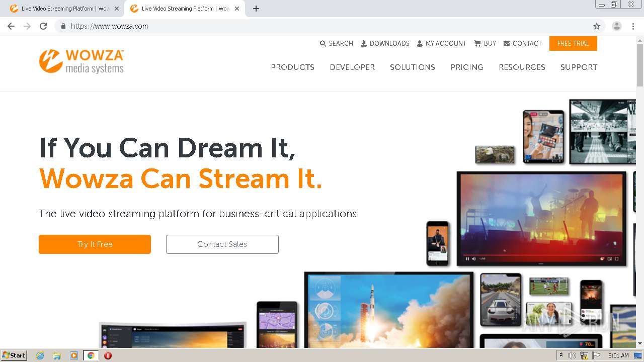Screen dimensions: 644x362
Task: Open the Support menu
Action: [579, 67]
